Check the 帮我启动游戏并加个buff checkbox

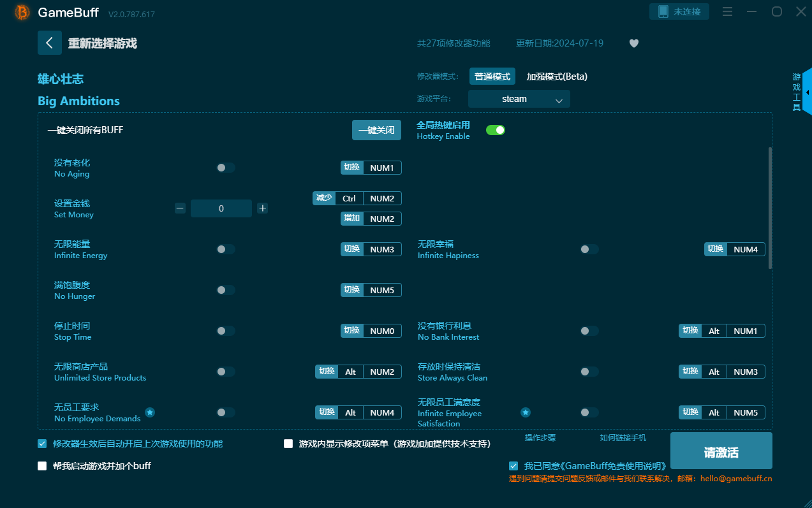(42, 466)
